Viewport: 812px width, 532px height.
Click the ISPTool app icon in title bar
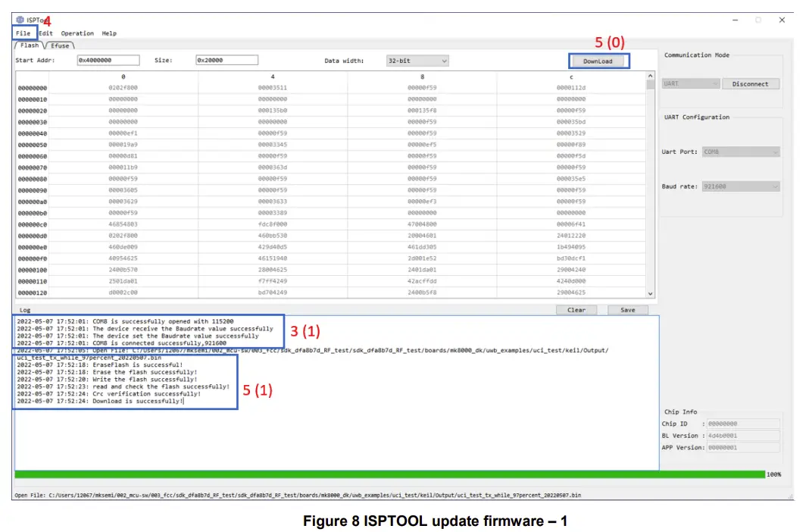[20, 20]
